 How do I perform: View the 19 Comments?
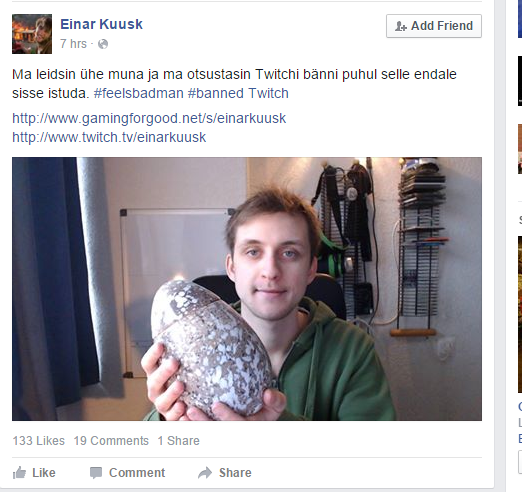point(111,441)
